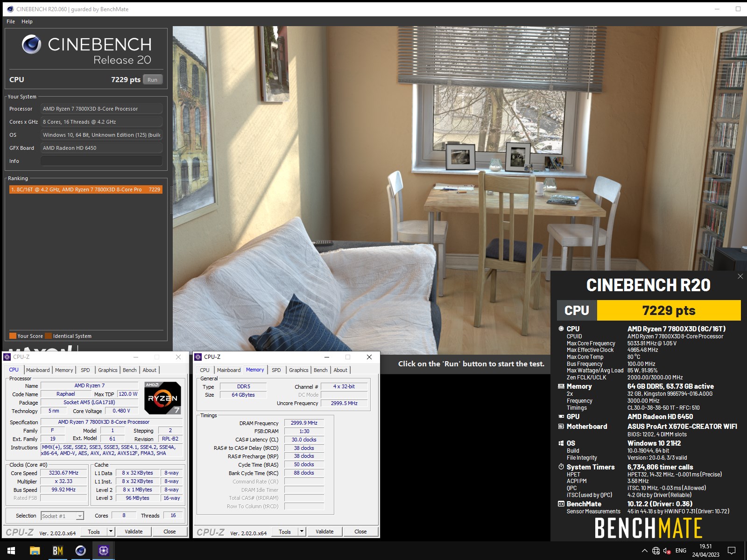Click Tools button in right CPU-Z window

point(285,532)
